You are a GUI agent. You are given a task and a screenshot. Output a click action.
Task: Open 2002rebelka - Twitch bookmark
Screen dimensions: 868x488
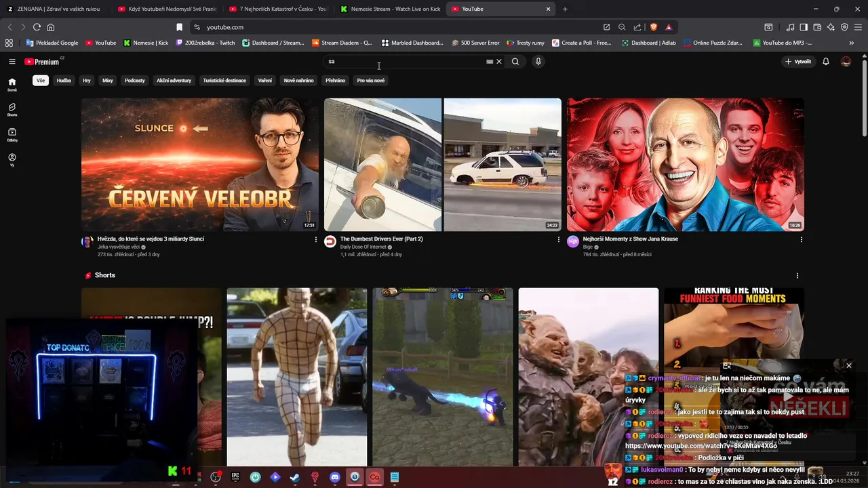(205, 43)
